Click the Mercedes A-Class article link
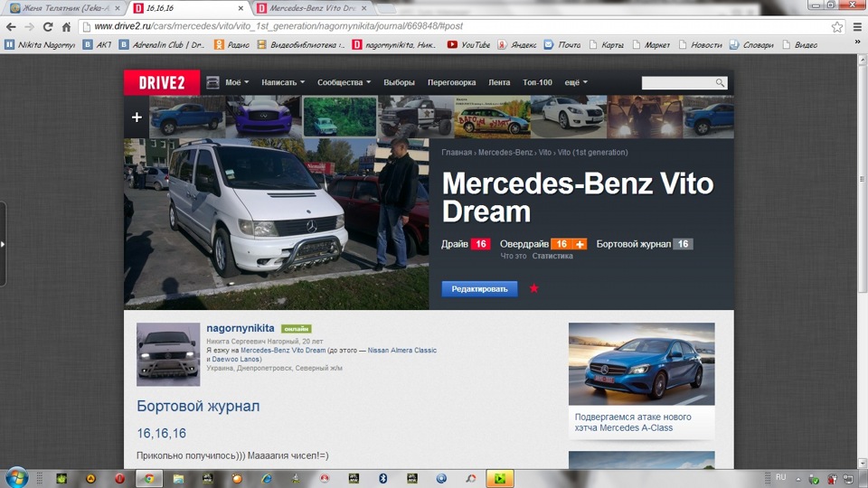Viewport: 868px width, 488px height. click(x=633, y=422)
